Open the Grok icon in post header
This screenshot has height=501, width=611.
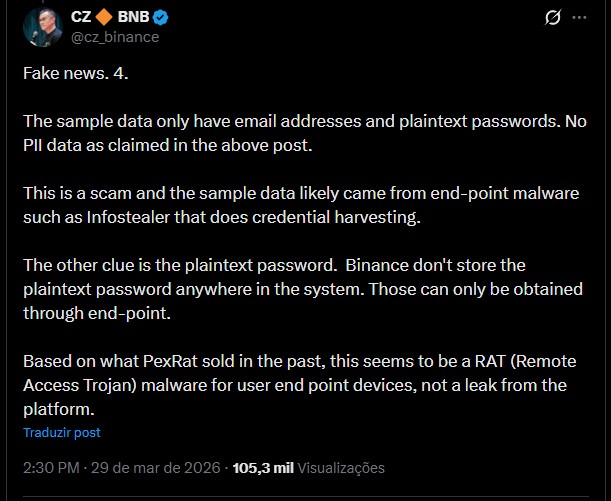pos(551,18)
